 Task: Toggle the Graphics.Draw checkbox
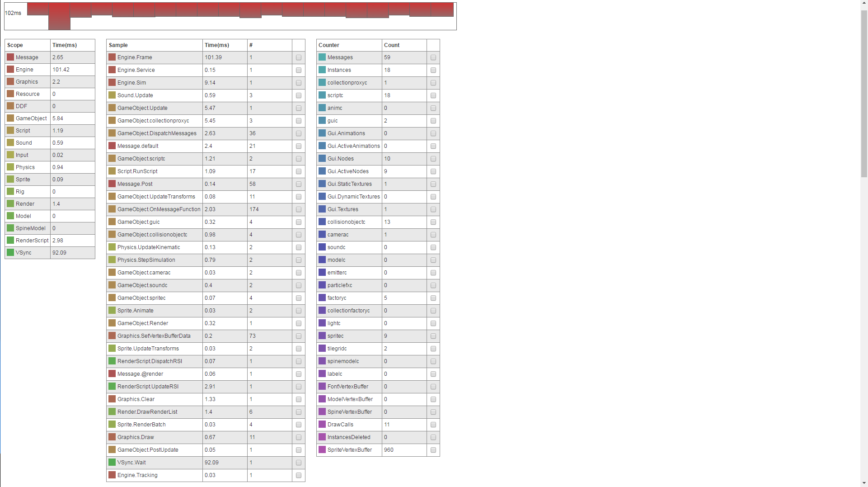pos(299,437)
